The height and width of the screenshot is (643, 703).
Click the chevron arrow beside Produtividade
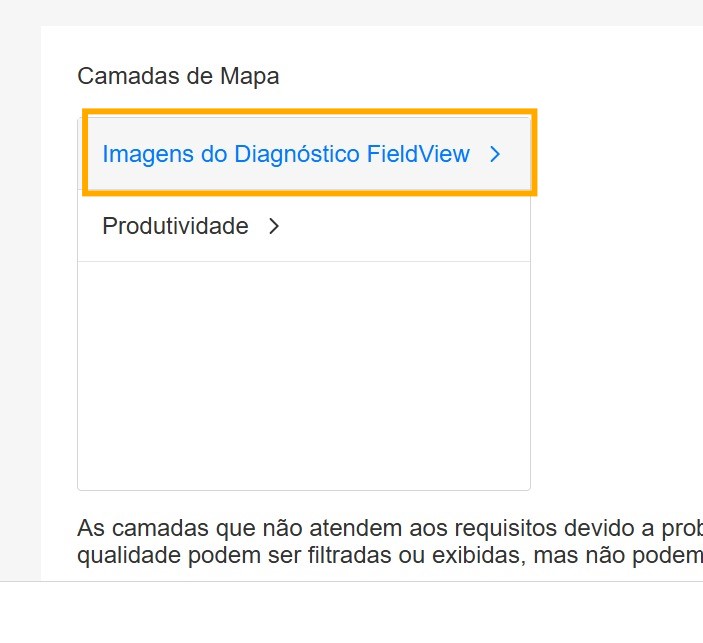[274, 227]
